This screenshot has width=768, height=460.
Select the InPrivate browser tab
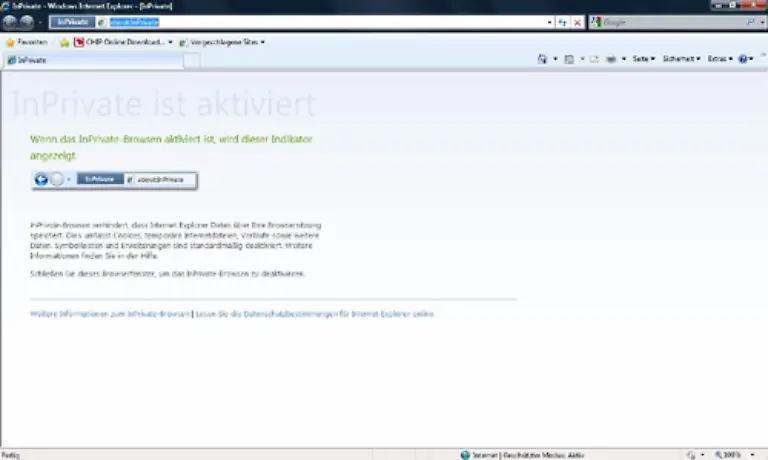(x=94, y=60)
